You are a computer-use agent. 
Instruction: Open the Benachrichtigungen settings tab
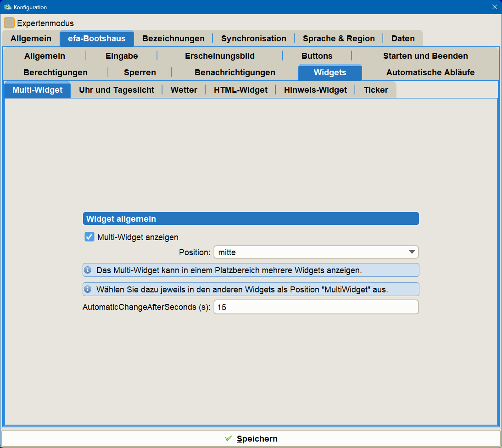click(x=234, y=72)
